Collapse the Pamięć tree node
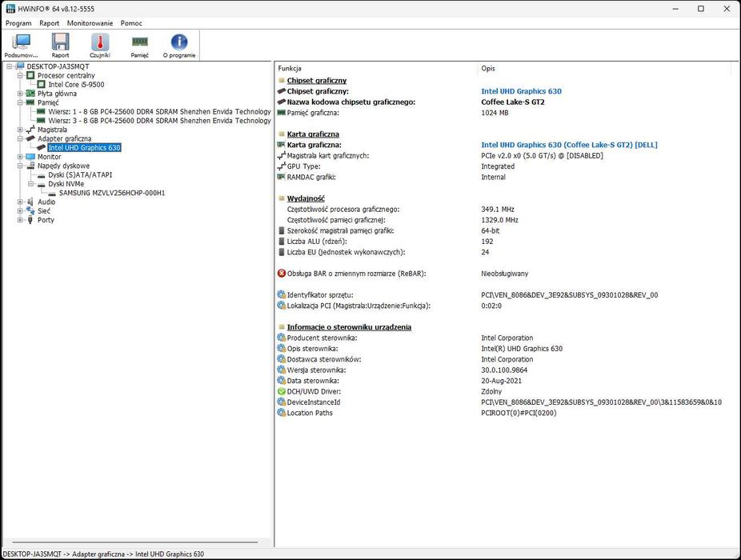The width and height of the screenshot is (741, 560). click(x=20, y=102)
